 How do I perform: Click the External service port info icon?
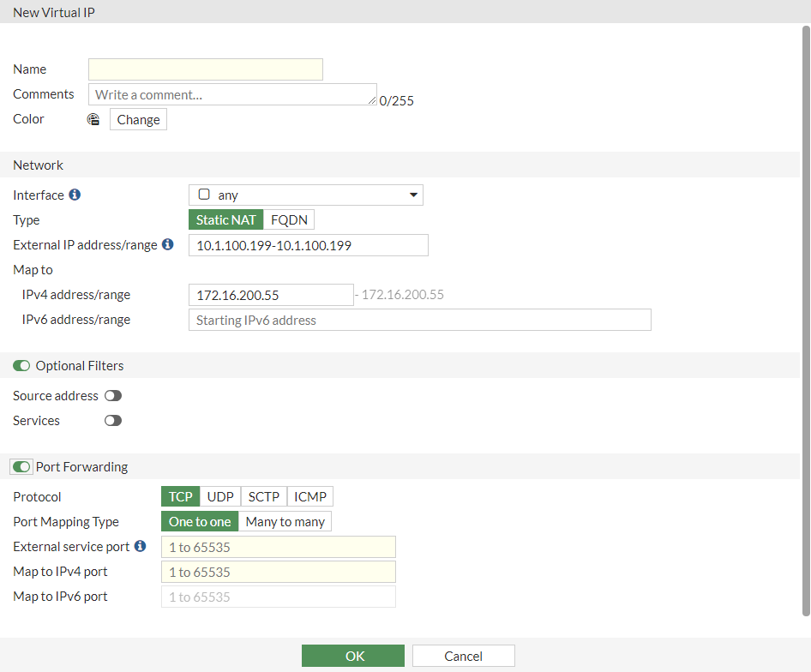tap(141, 546)
